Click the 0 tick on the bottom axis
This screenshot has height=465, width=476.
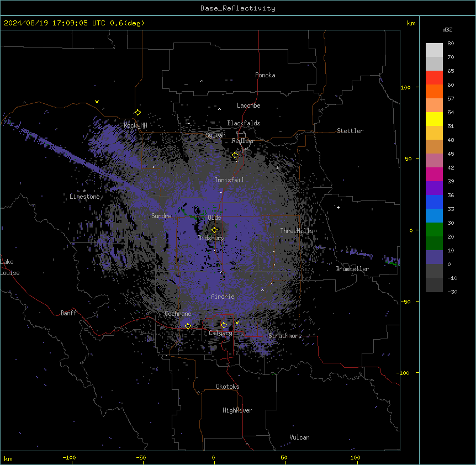coord(213,457)
